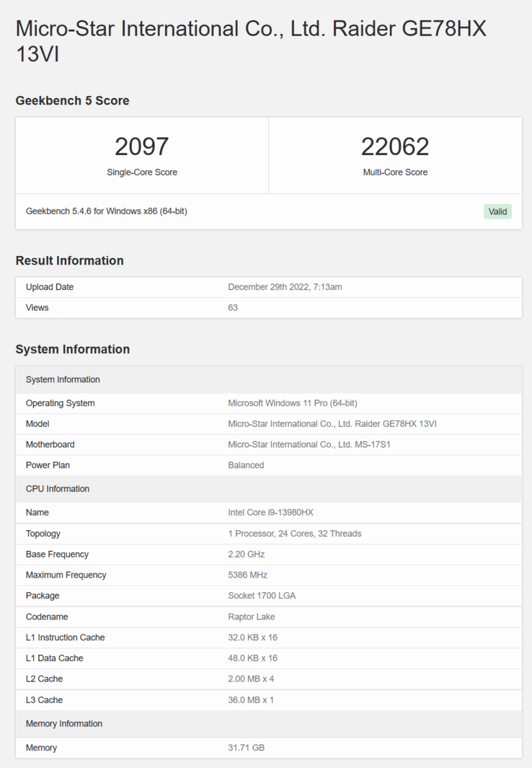This screenshot has height=768, width=532.
Task: Click the Balanced power plan value
Action: [246, 465]
